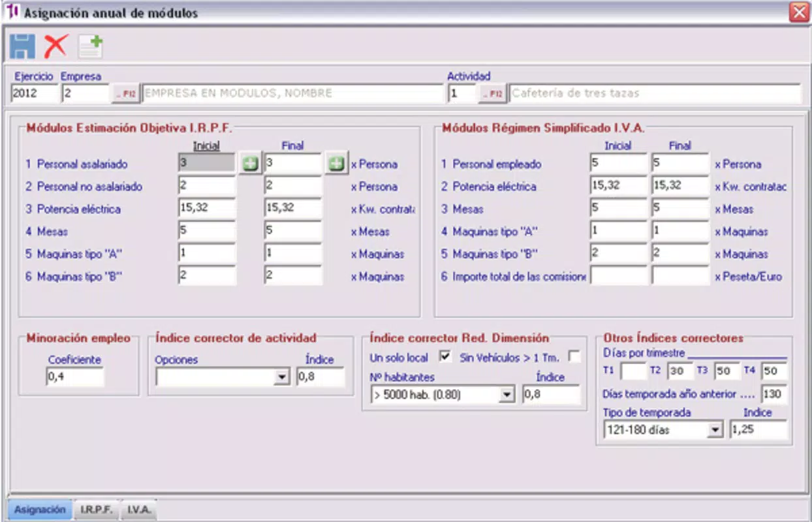Open the Tipo de temporada dropdown
The image size is (812, 522).
click(716, 430)
